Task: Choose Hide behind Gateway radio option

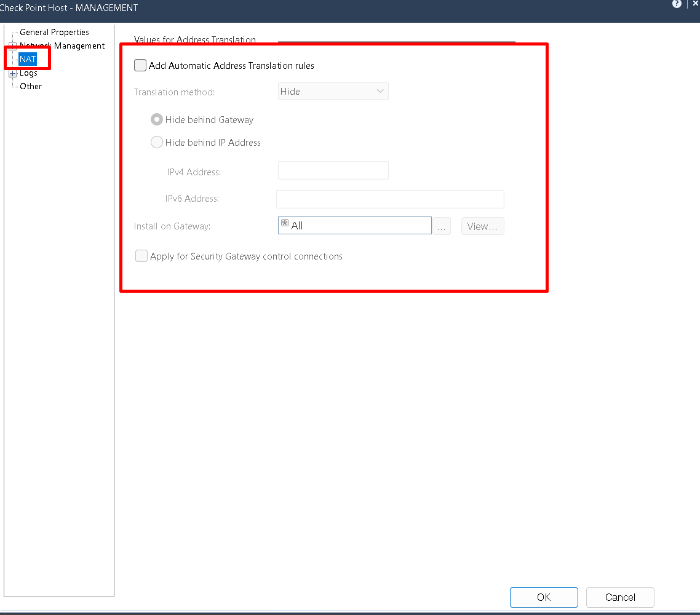Action: tap(157, 119)
